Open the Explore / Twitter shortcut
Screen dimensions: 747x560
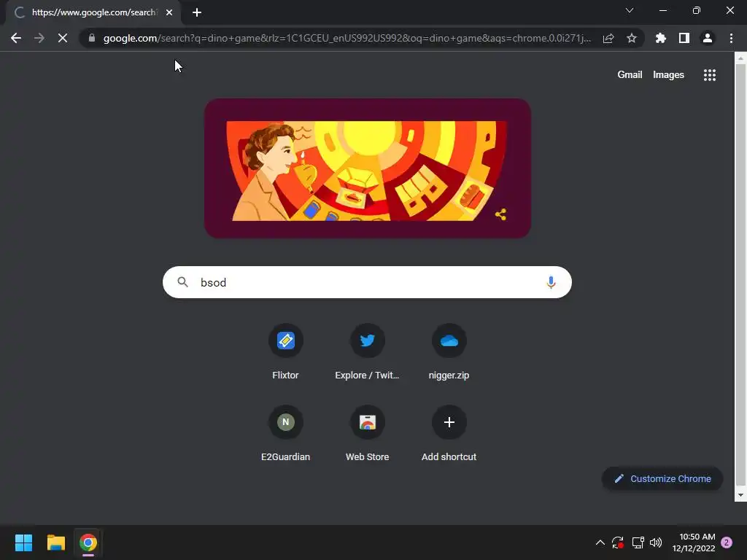(367, 352)
